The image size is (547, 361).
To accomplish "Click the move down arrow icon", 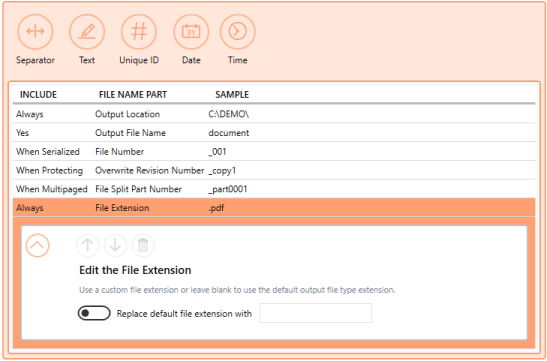I will [115, 245].
